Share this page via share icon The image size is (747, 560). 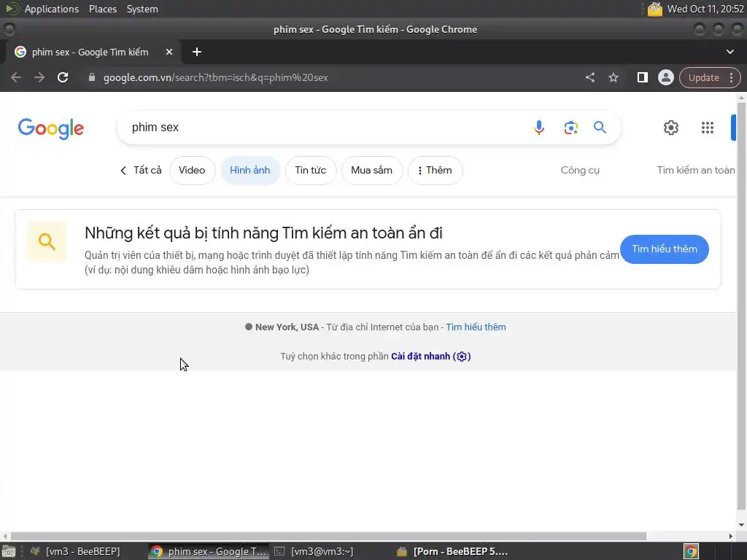(x=589, y=77)
